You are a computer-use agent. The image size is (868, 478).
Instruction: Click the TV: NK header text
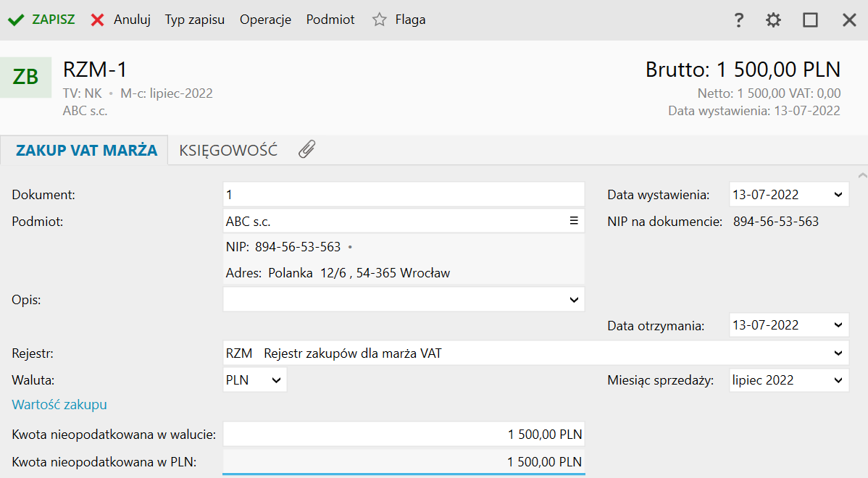pos(82,93)
